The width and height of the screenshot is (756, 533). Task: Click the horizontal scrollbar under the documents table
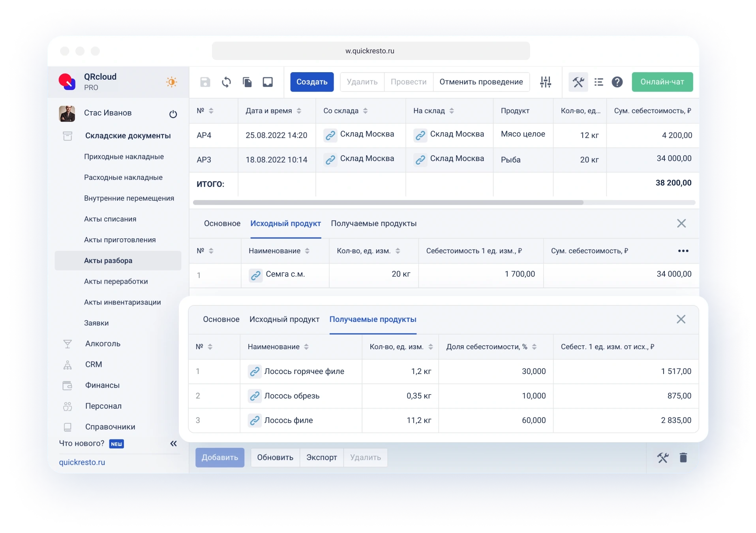pos(388,202)
